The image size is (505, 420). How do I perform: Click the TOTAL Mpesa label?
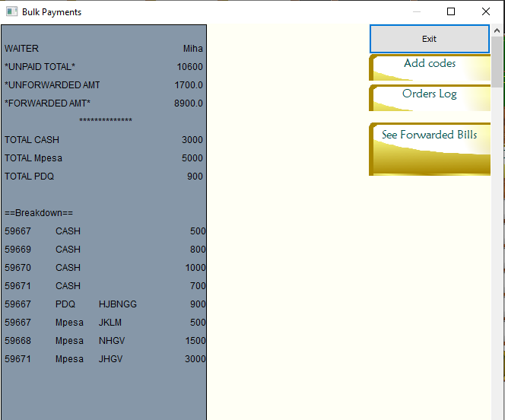point(33,158)
